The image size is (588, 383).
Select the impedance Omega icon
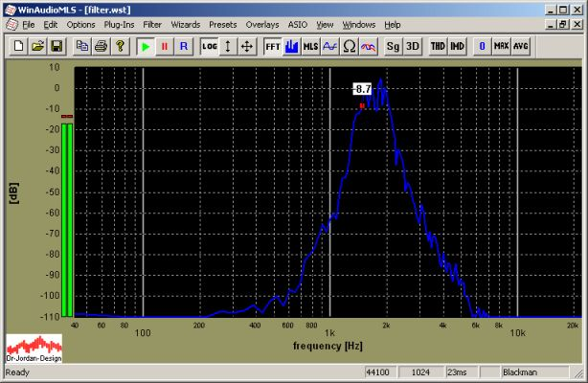click(350, 46)
